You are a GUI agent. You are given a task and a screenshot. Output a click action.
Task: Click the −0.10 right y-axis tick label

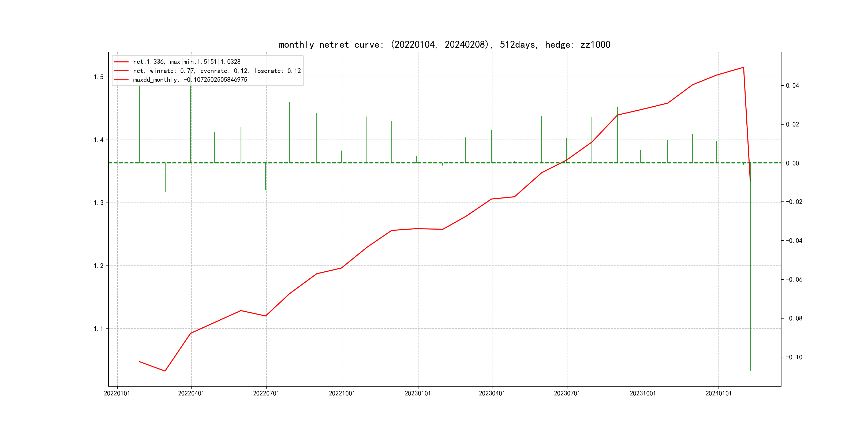[794, 357]
